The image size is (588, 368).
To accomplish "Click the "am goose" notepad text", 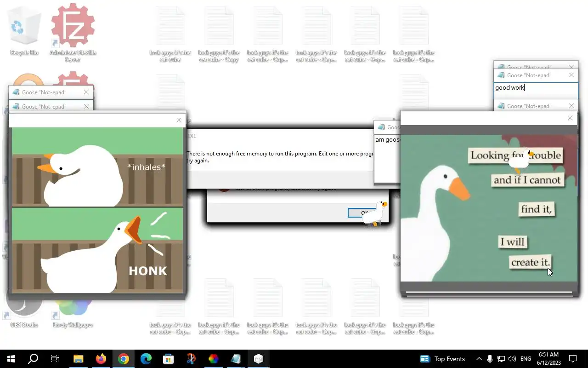I will (x=387, y=139).
